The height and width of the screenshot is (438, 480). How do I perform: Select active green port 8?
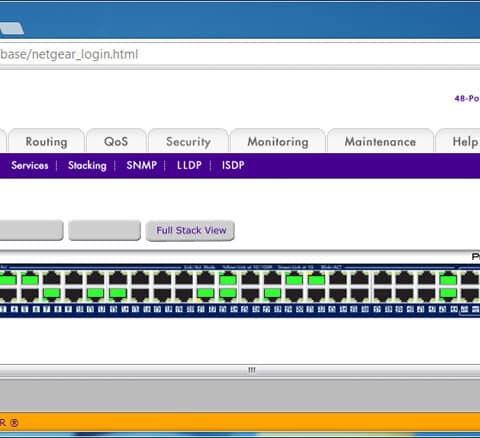(x=52, y=293)
